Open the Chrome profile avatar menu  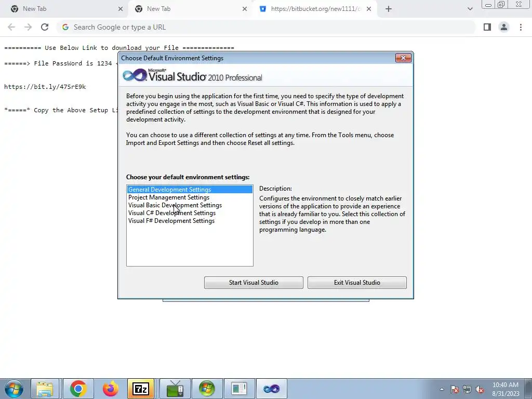coord(504,27)
